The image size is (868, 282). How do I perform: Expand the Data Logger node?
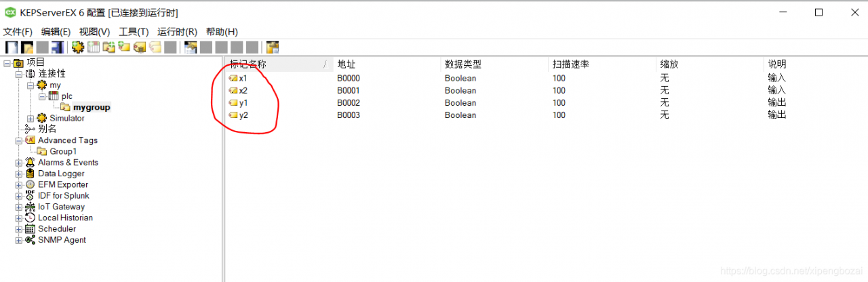point(19,174)
